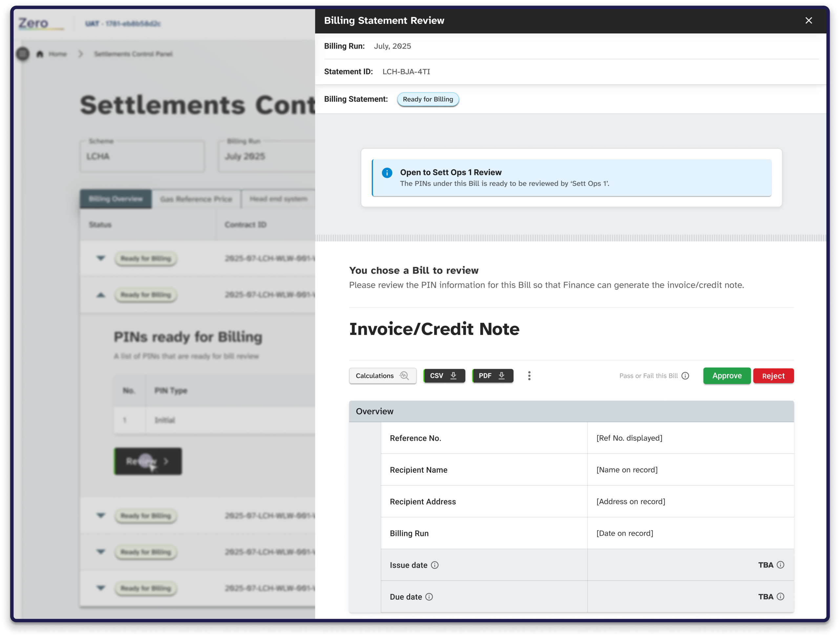
Task: Download the bill as PDF
Action: point(493,376)
